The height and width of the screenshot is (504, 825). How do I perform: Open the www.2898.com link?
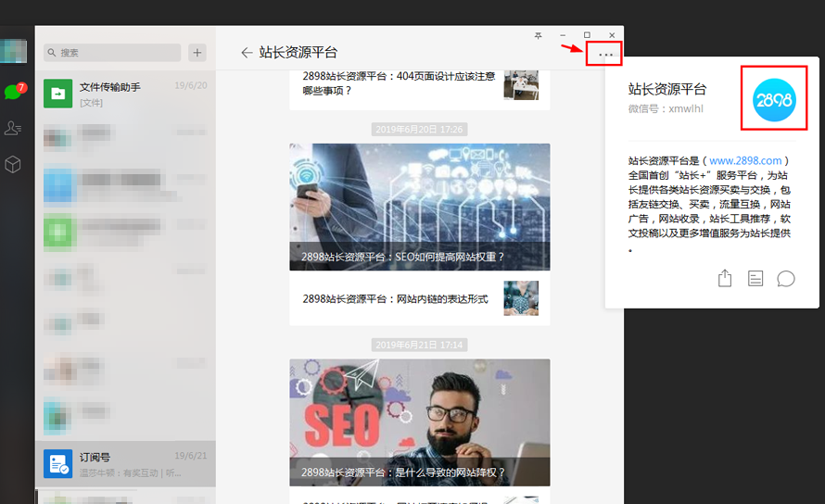point(745,160)
